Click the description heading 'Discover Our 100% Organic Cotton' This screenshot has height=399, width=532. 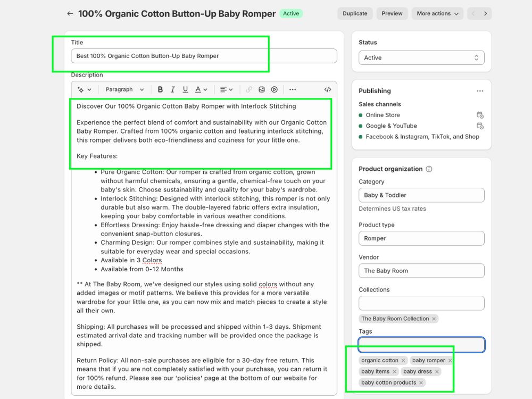pos(186,106)
